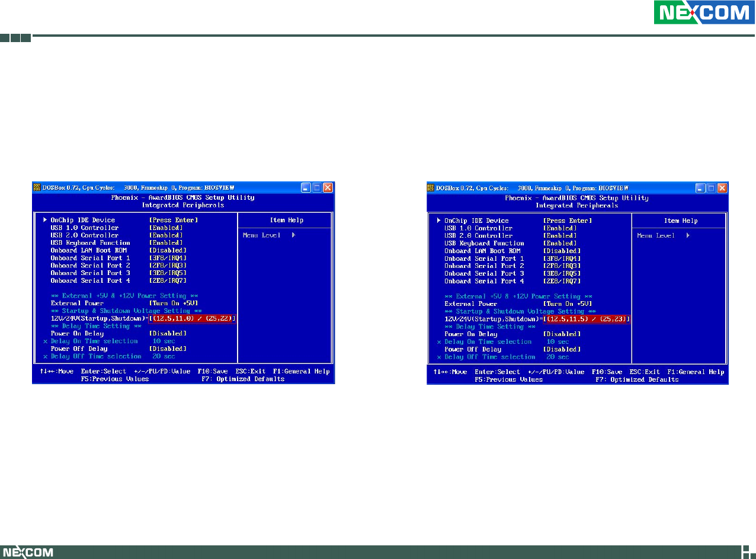Click Item Help heading in right window
This screenshot has width=756, height=559.
(x=681, y=221)
